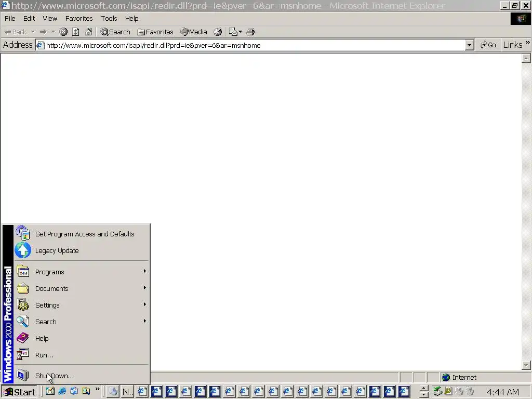The width and height of the screenshot is (532, 399).
Task: Click the fourth quick launch icon with magnifier
Action: (86, 391)
